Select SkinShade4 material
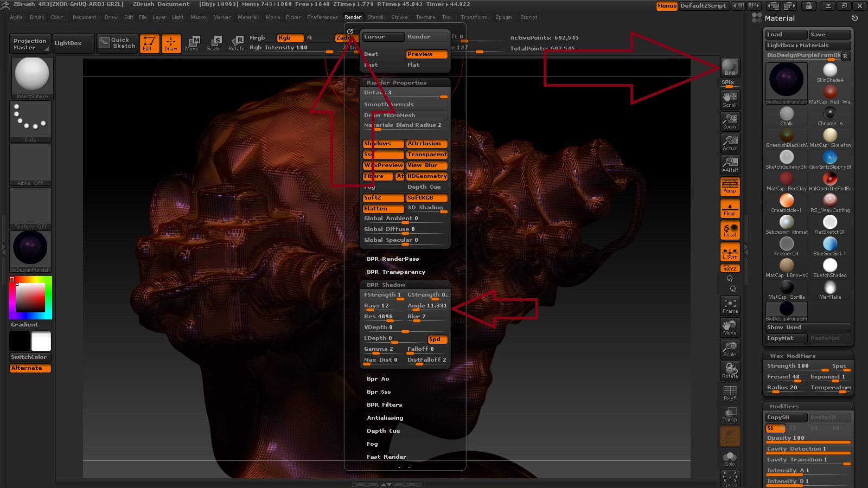 pyautogui.click(x=830, y=73)
